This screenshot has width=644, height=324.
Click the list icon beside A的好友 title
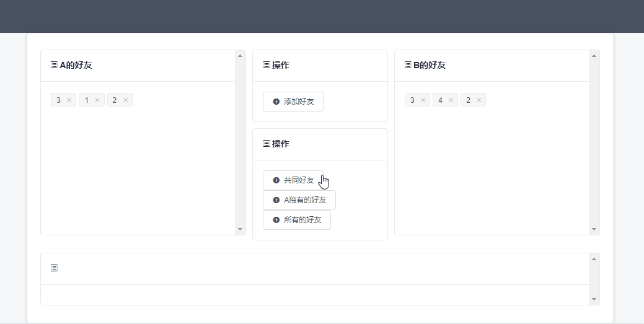pos(54,65)
